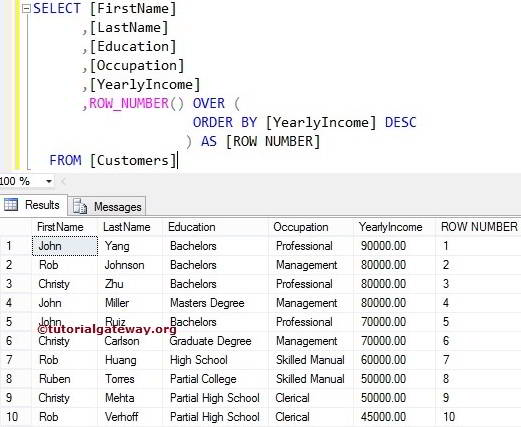Viewport: 521px width, 427px height.
Task: Click the Mehta last name cell
Action: pos(130,398)
